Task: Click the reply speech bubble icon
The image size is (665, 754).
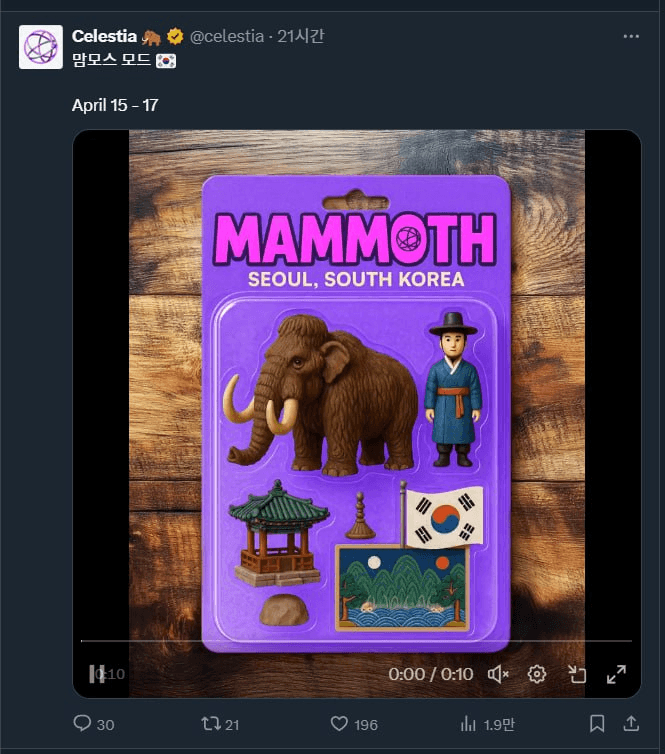Action: pos(83,723)
